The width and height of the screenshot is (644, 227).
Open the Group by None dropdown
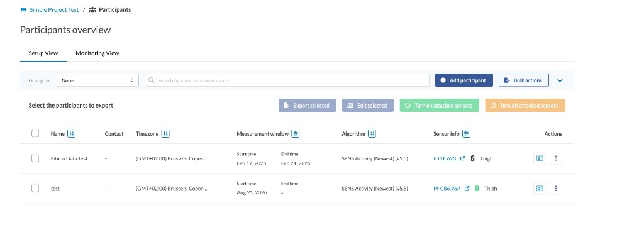tap(97, 80)
